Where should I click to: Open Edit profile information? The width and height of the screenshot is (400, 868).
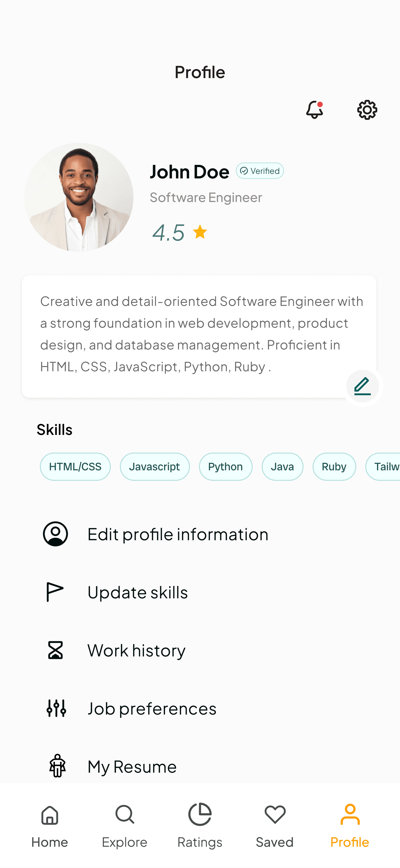click(x=200, y=534)
